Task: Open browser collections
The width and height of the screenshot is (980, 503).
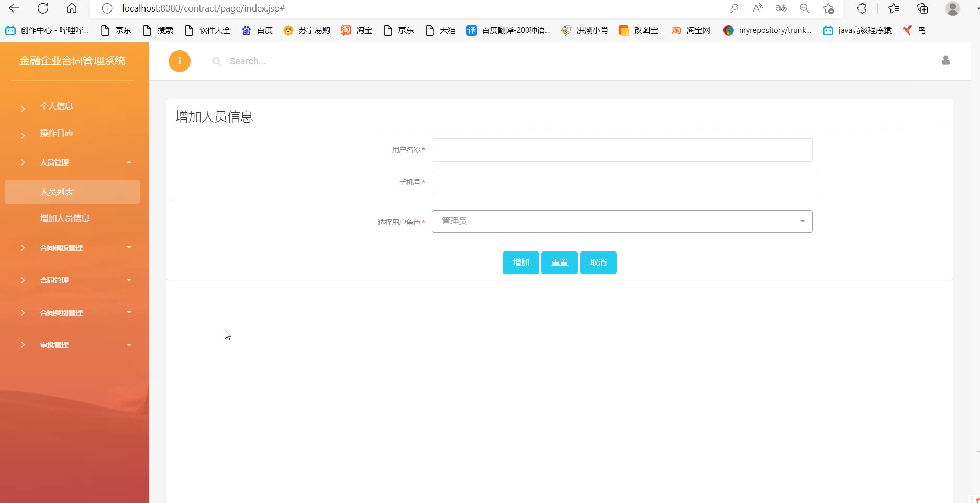Action: tap(922, 8)
